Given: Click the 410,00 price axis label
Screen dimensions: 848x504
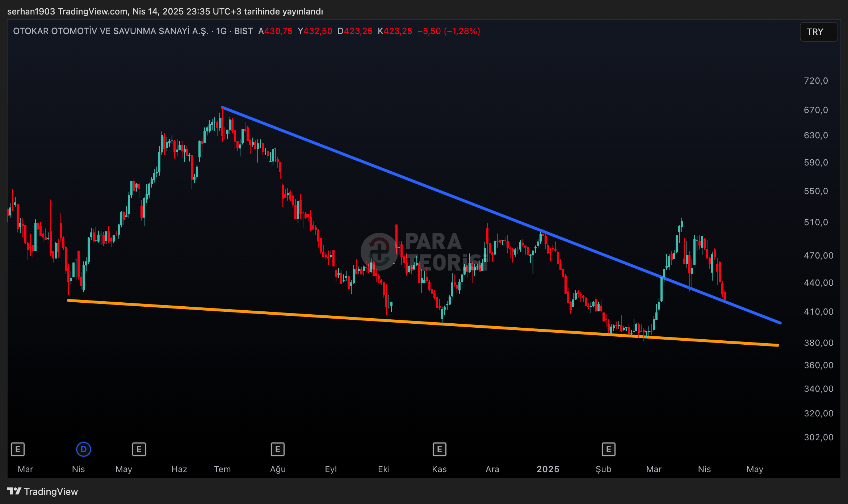Looking at the screenshot, I should pyautogui.click(x=819, y=312).
